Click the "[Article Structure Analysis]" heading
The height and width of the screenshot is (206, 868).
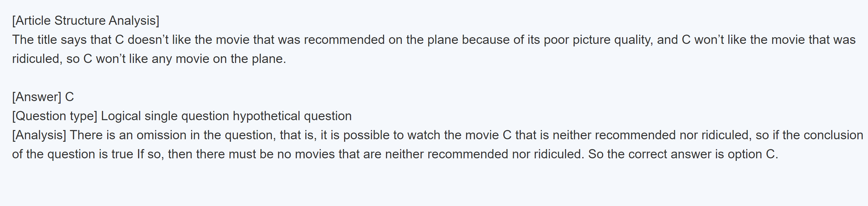click(86, 21)
